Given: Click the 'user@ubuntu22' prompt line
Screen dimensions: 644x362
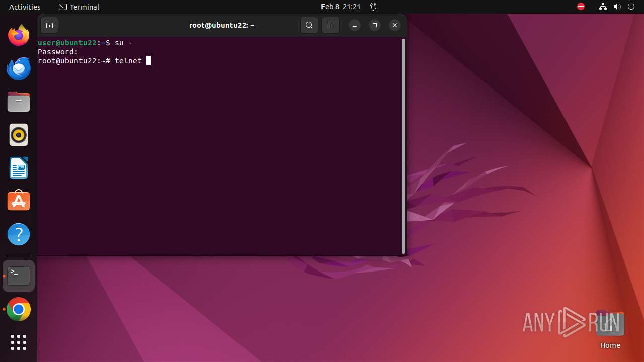Looking at the screenshot, I should tap(85, 43).
